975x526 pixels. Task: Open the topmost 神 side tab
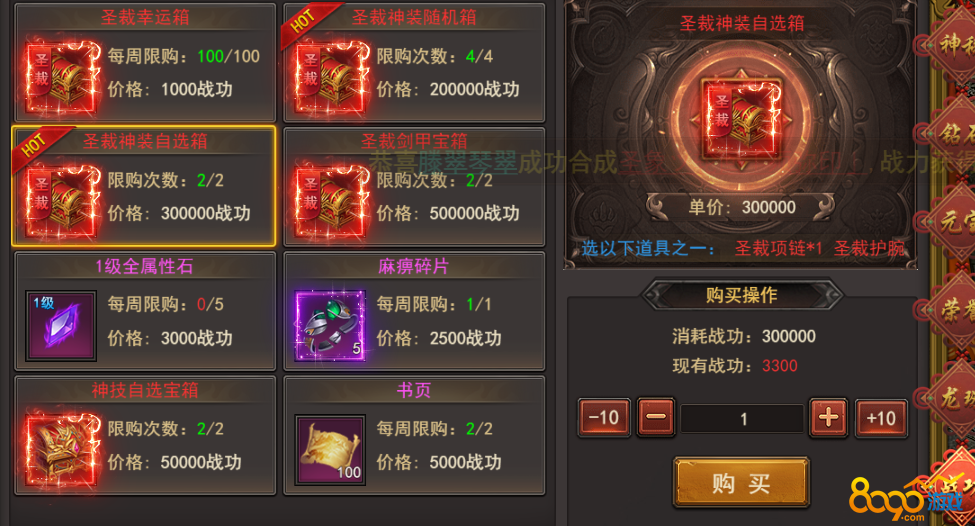pos(950,44)
